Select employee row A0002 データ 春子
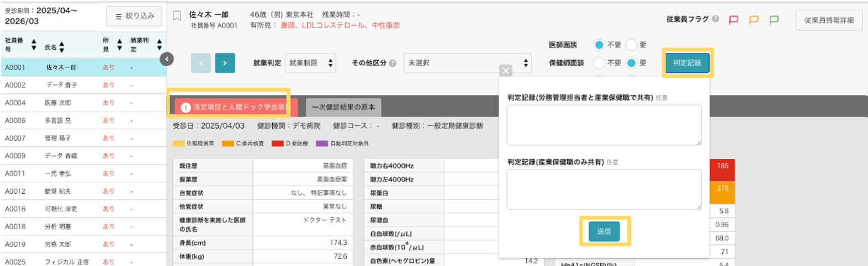 click(x=83, y=85)
